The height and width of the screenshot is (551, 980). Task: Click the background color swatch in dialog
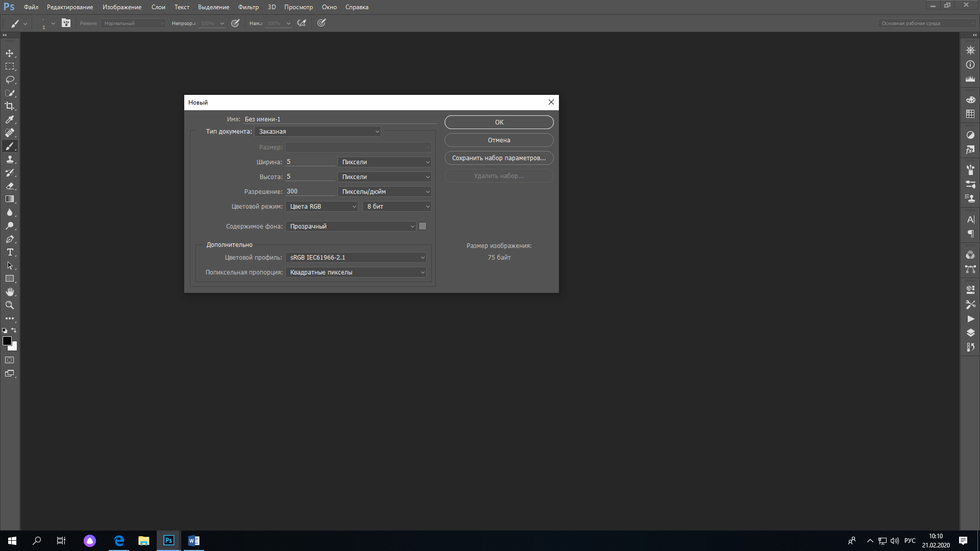click(x=423, y=227)
